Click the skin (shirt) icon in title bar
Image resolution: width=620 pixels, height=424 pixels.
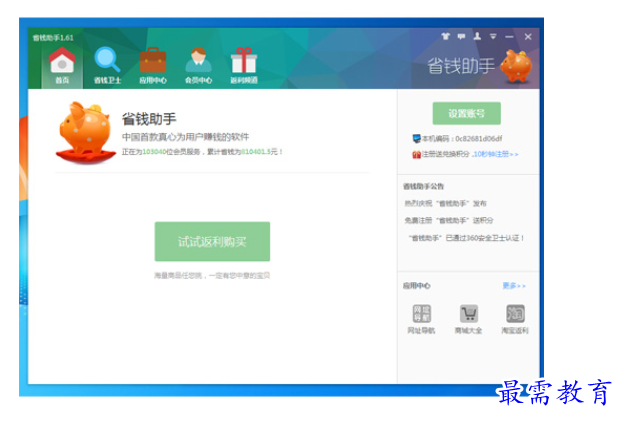point(446,36)
